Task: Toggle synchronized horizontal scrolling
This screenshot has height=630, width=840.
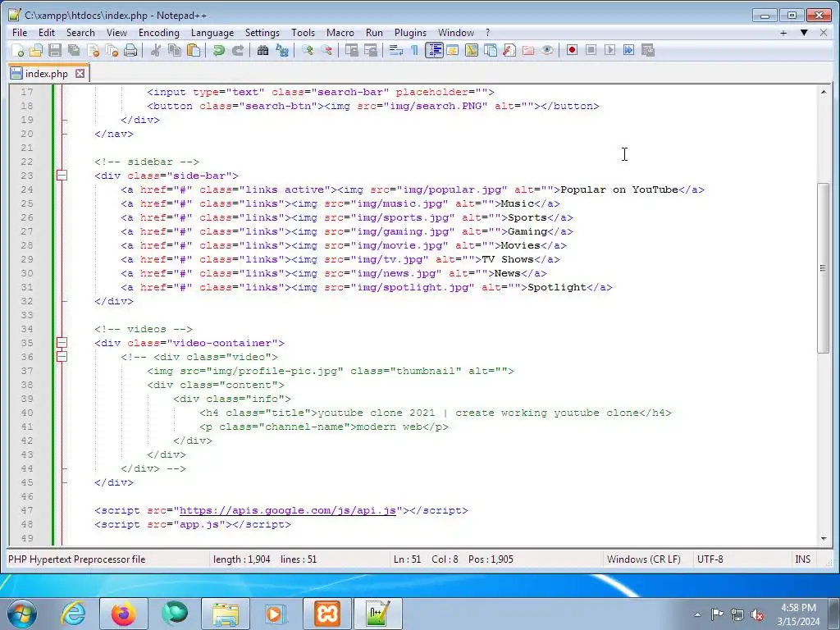Action: pos(370,50)
